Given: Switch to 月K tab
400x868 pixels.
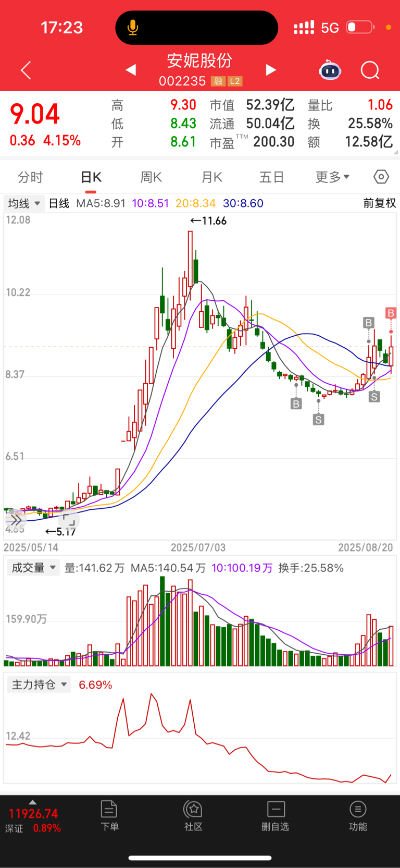Looking at the screenshot, I should 212,177.
